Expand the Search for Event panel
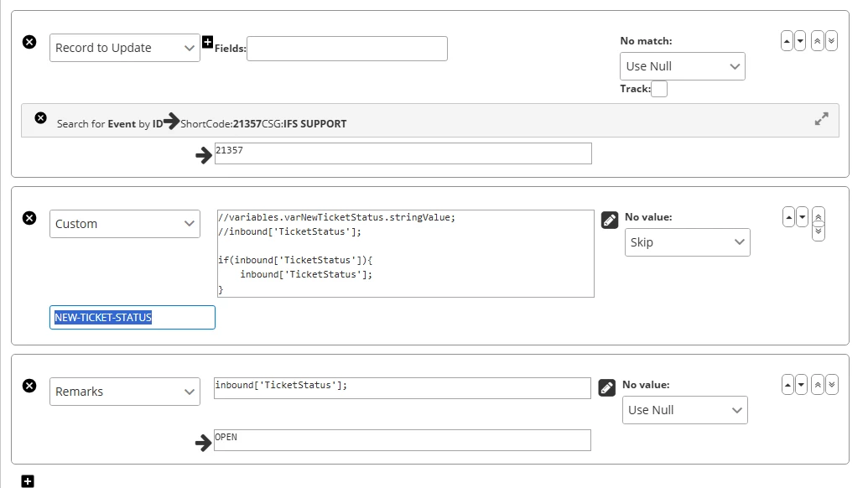Image resolution: width=868 pixels, height=488 pixels. pos(821,119)
